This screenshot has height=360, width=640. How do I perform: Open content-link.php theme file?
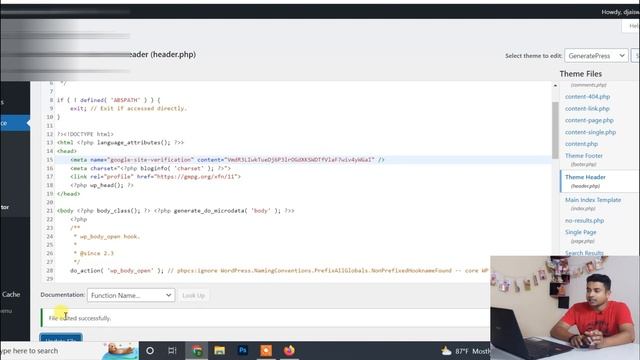pos(587,109)
